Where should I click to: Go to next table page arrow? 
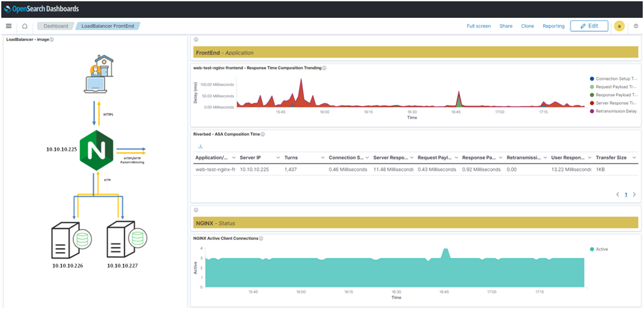pos(634,195)
